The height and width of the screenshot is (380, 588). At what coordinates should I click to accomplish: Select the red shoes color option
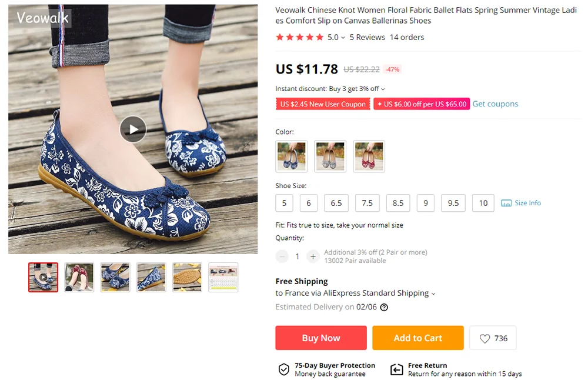point(369,156)
